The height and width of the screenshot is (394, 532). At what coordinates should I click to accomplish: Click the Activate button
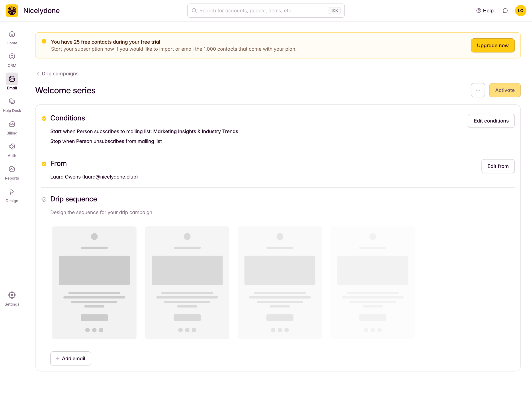(505, 90)
